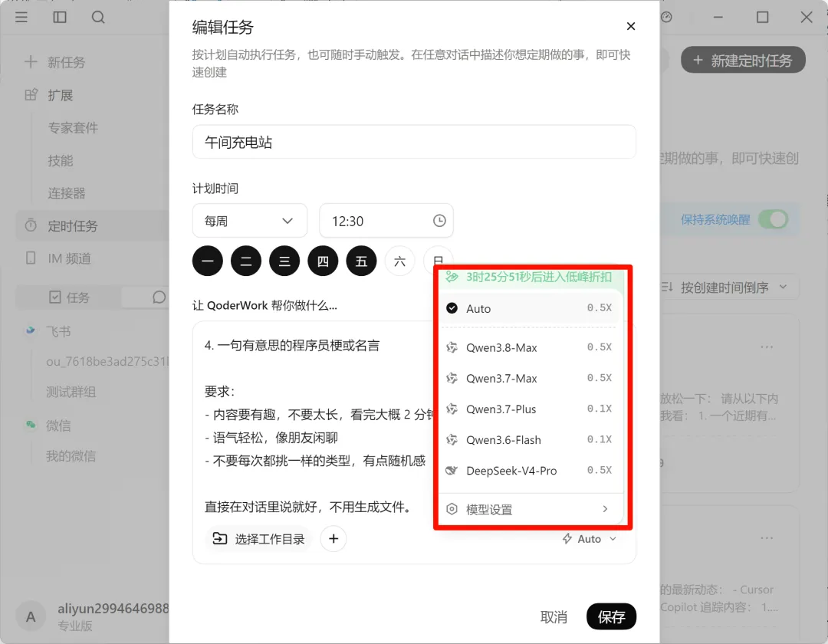This screenshot has height=644, width=828.
Task: Toggle the 保持系统唤醒 switch
Action: tap(773, 219)
